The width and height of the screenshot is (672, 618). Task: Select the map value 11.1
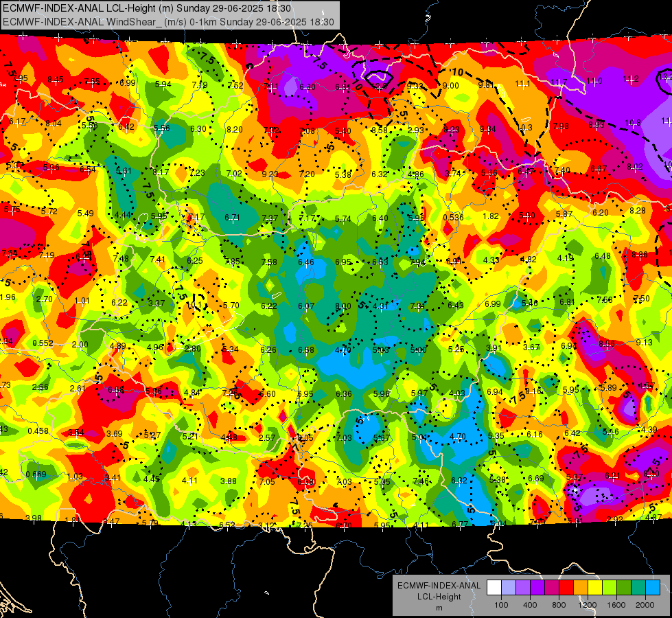coord(522,84)
